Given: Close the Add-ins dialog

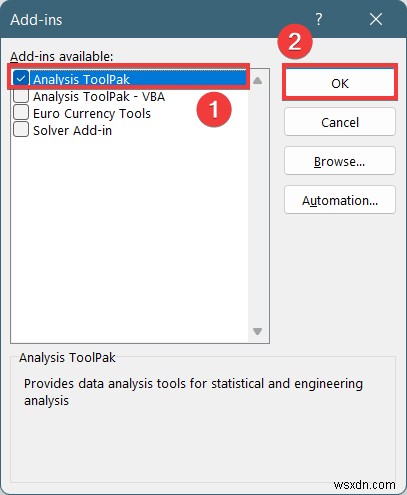Looking at the screenshot, I should coord(376,19).
